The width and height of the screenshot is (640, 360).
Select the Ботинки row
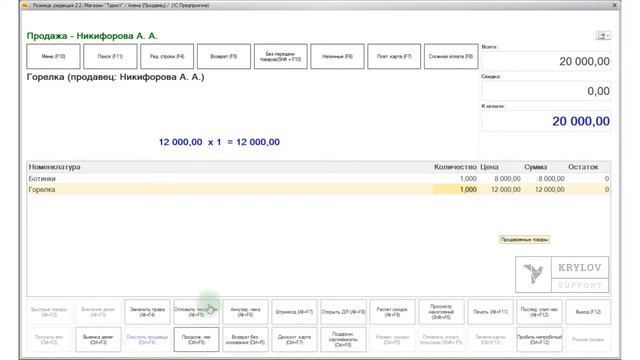tap(319, 179)
